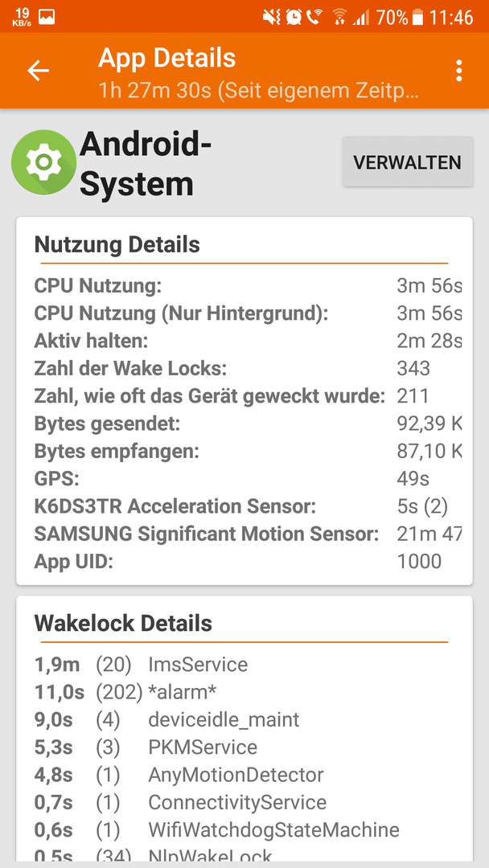This screenshot has height=868, width=489.
Task: Select the WifiWatchdogStateMachine wakelock row
Action: tap(244, 829)
